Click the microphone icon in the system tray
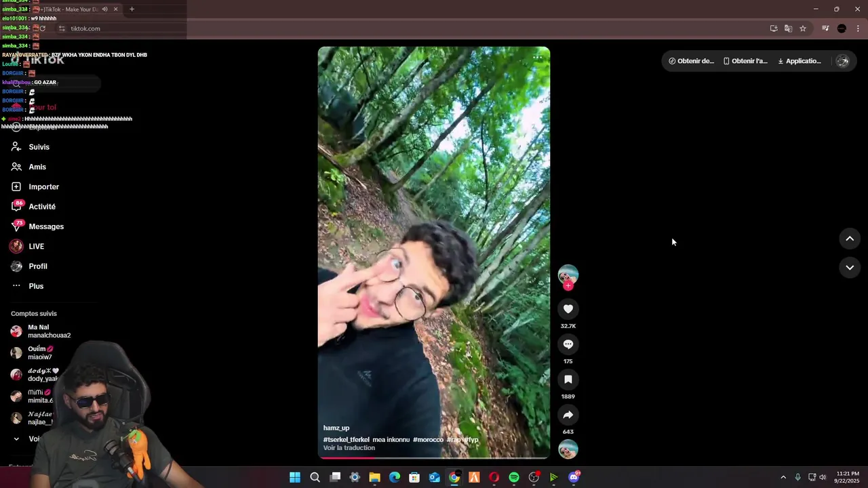Screen dimensions: 868x488 click(798, 478)
